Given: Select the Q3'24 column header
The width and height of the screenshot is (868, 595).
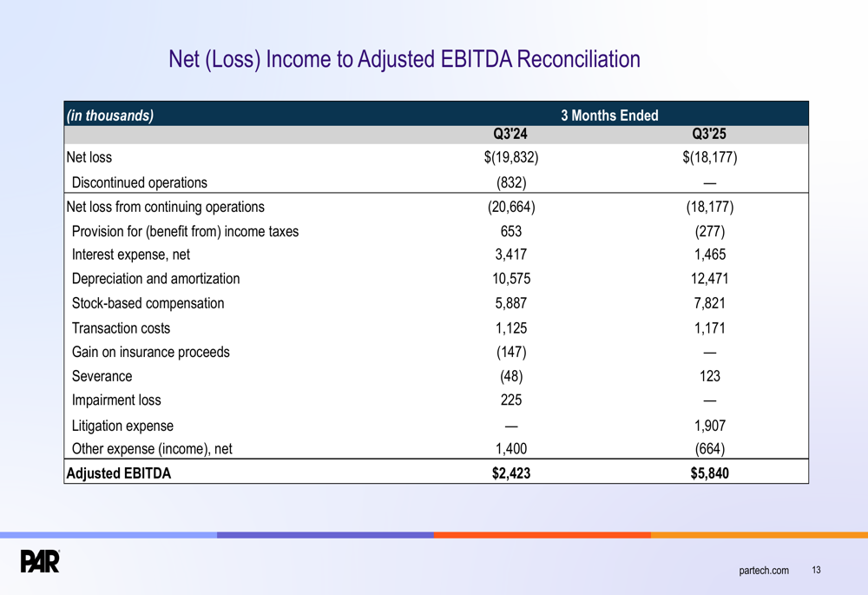Looking at the screenshot, I should (510, 134).
